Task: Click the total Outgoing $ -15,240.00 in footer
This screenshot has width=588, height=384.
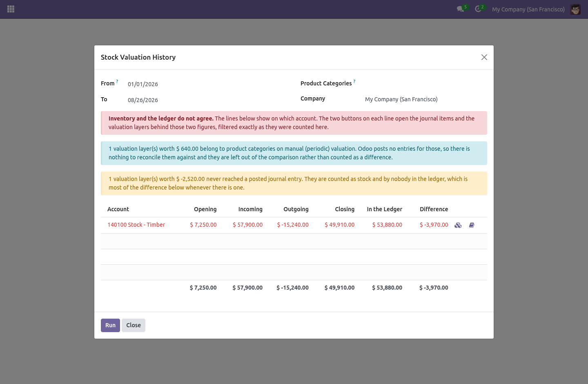Action: pos(293,288)
